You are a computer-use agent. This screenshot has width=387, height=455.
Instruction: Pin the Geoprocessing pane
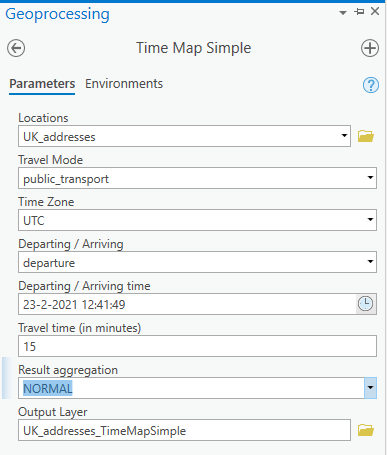click(x=359, y=12)
